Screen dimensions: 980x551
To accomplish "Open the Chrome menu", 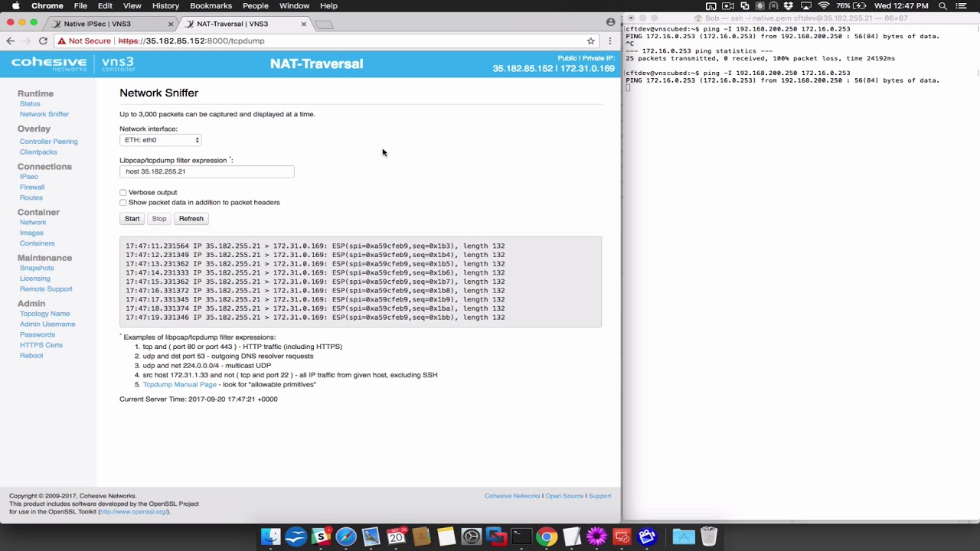I will point(47,5).
